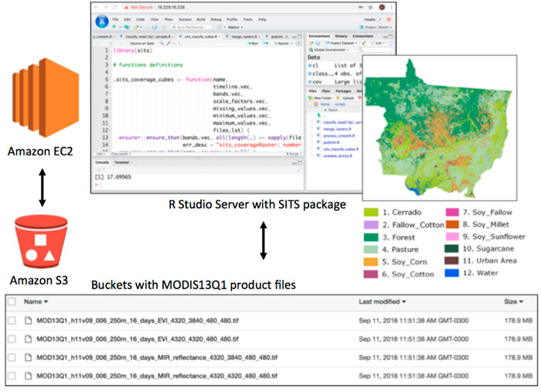541x392 pixels.
Task: Open the File menu in RStudio
Action: pos(116,19)
